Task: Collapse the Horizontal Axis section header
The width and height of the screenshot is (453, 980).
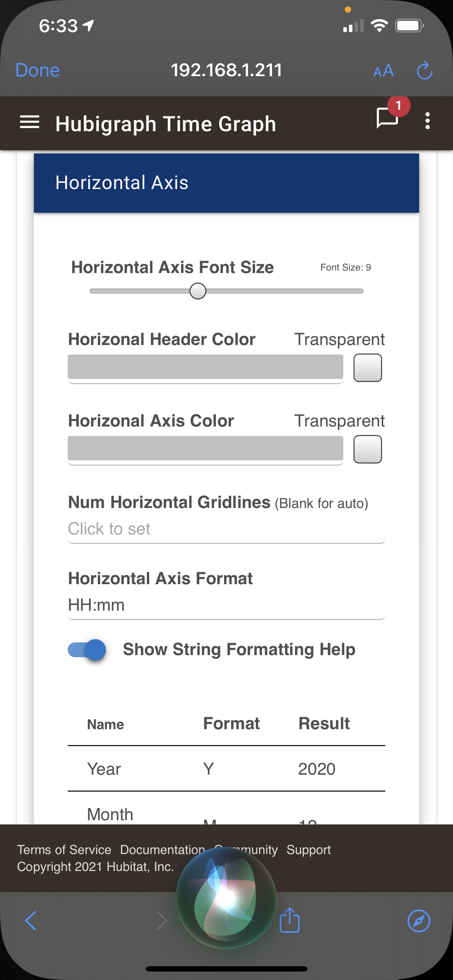Action: [x=226, y=183]
